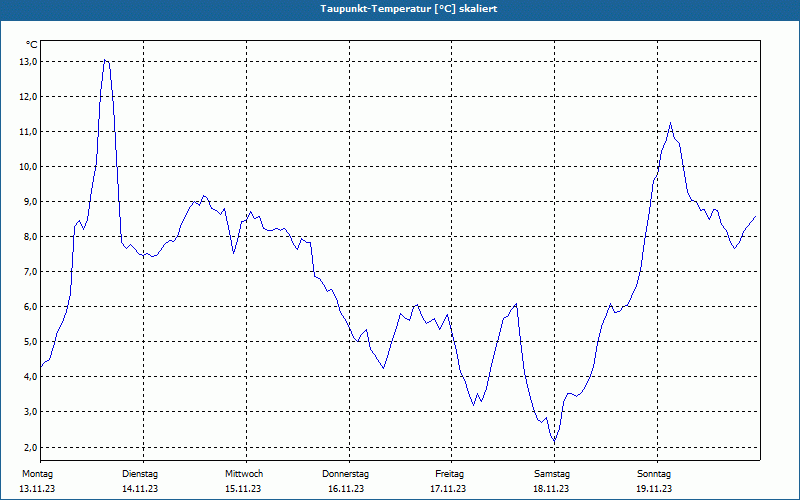This screenshot has height=500, width=800.
Task: Click the 13 °C peak on Monday's curve
Action: coord(105,60)
